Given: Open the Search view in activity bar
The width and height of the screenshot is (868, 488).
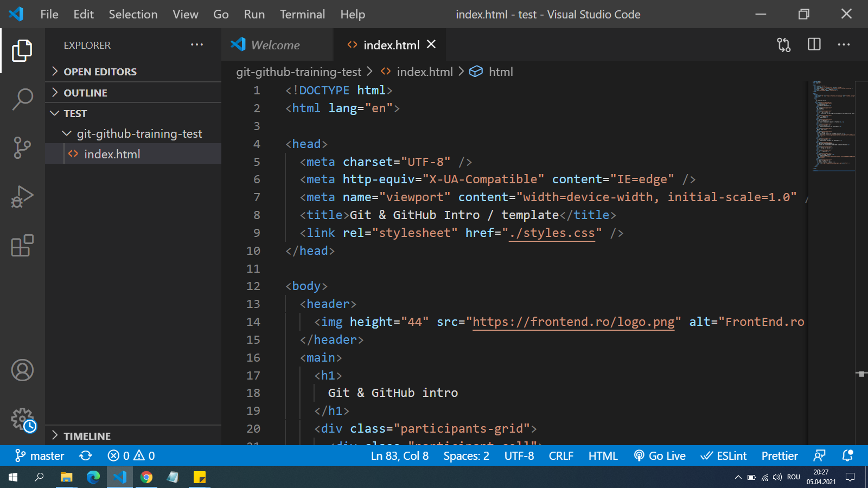Looking at the screenshot, I should 22,99.
